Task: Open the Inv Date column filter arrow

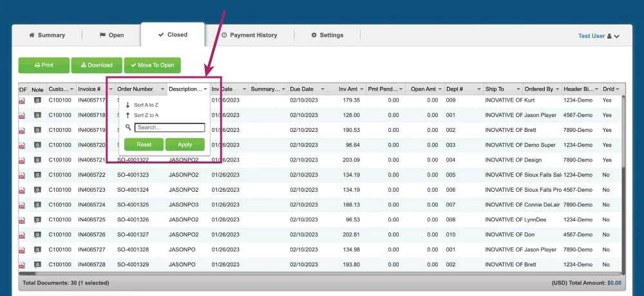Action: click(x=244, y=89)
